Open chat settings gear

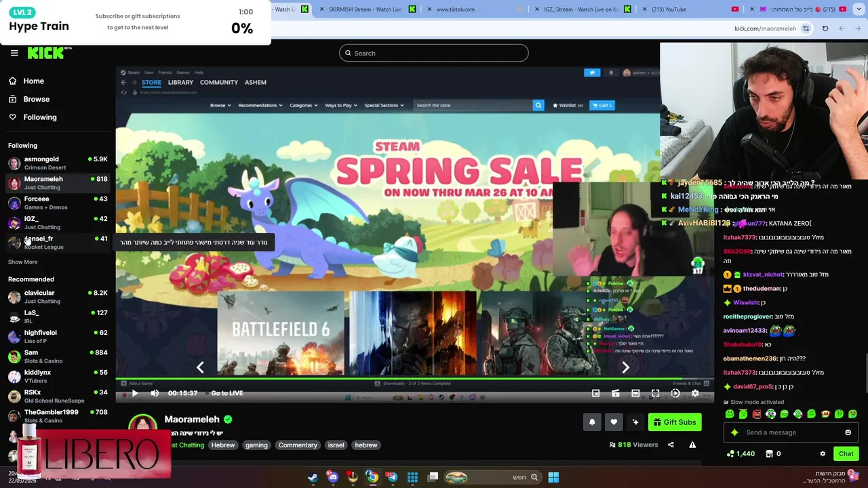pos(823,453)
